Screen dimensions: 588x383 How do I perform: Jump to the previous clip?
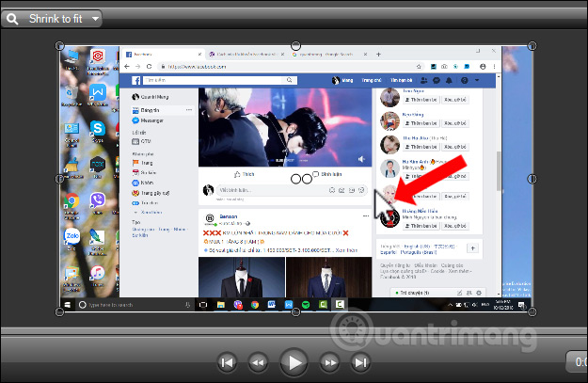pos(227,361)
